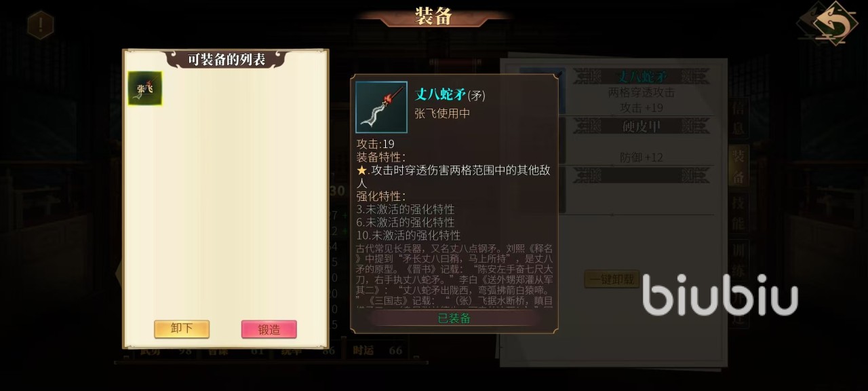Image resolution: width=868 pixels, height=391 pixels.
Task: Tap the 已装备 equipped status bar
Action: [454, 318]
